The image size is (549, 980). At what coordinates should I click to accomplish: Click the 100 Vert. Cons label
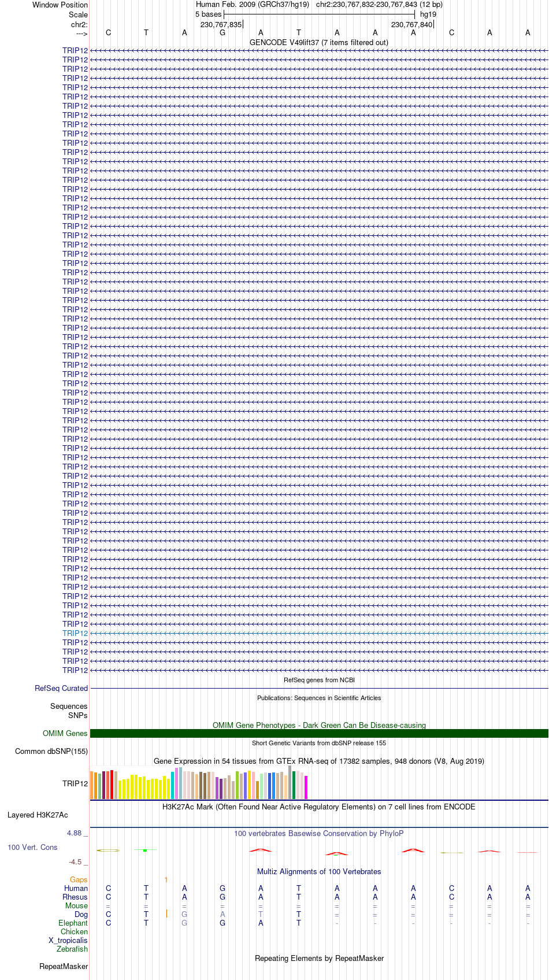click(x=32, y=847)
